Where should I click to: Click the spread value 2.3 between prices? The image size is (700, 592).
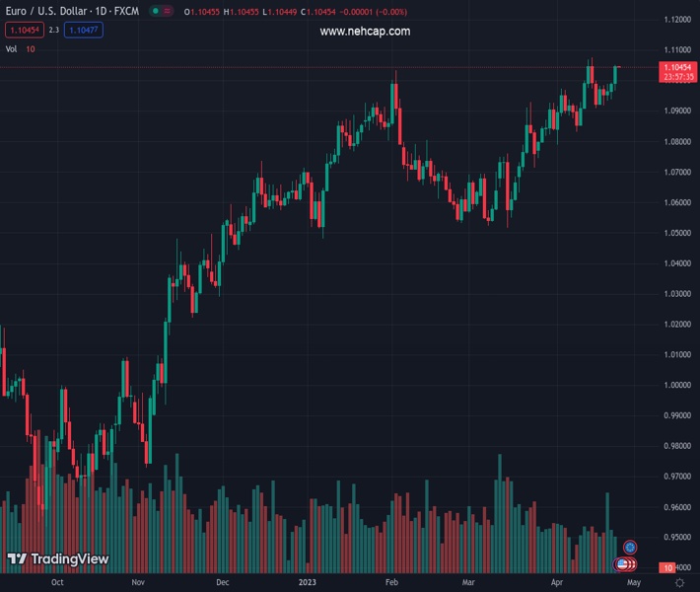(x=54, y=31)
